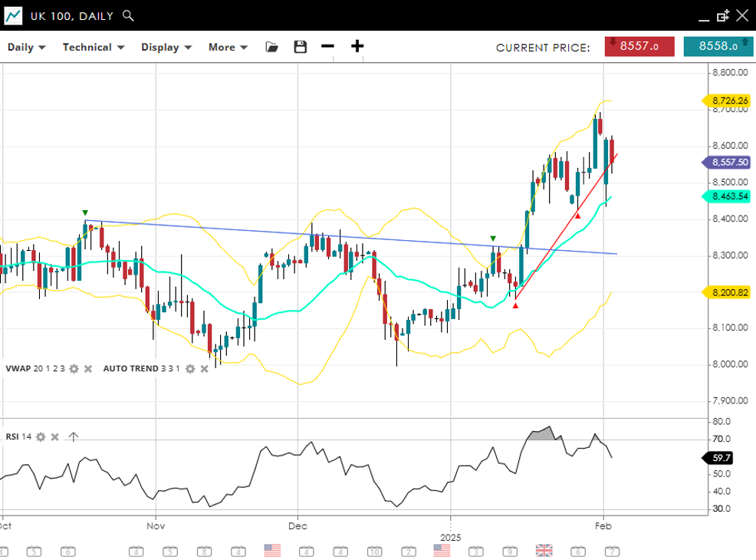This screenshot has width=756, height=560.
Task: Pop out the chart window
Action: 722,15
